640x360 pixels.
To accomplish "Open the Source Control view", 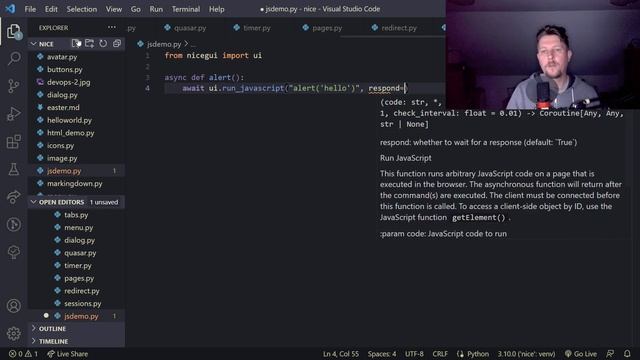I will [x=13, y=86].
